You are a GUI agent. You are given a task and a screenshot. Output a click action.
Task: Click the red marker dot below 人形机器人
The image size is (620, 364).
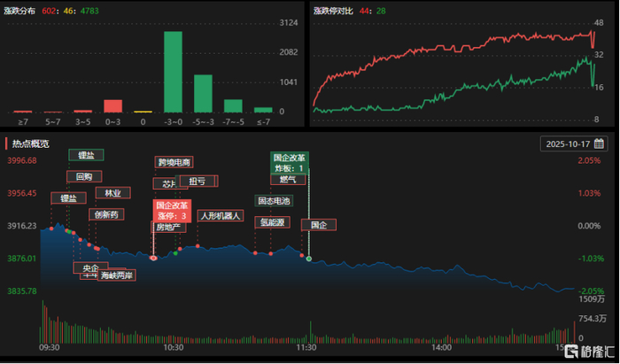click(x=198, y=246)
